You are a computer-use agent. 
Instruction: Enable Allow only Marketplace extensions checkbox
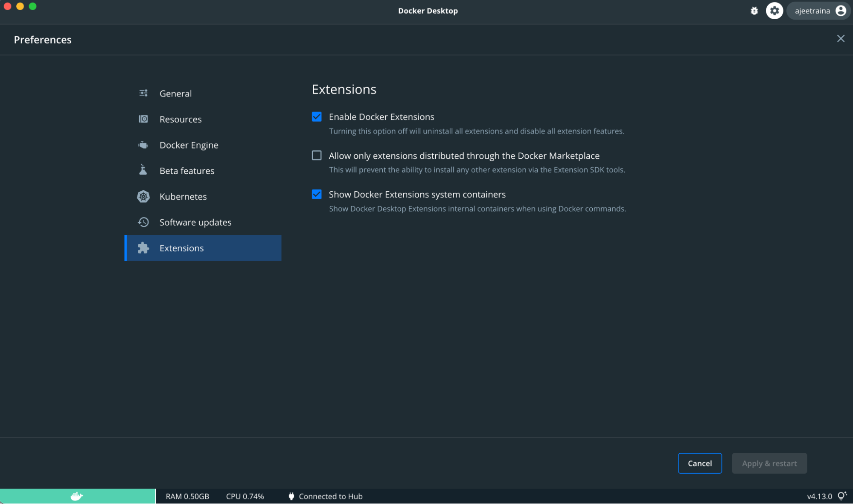point(317,155)
